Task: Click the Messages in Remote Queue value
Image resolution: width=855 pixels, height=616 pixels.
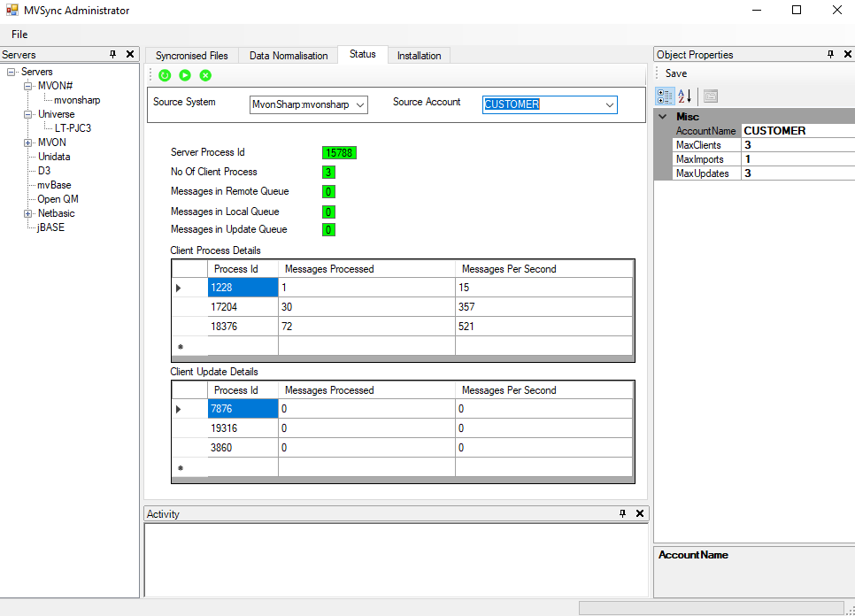Action: 328,192
